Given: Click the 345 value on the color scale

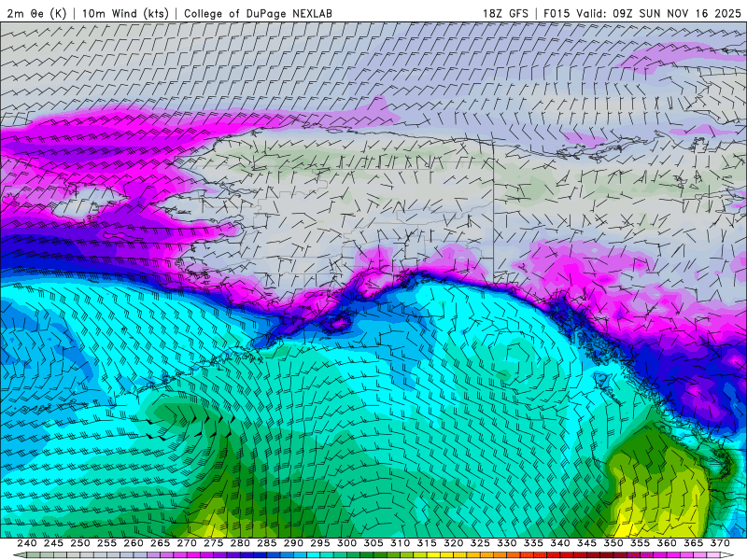Looking at the screenshot, I should (587, 543).
